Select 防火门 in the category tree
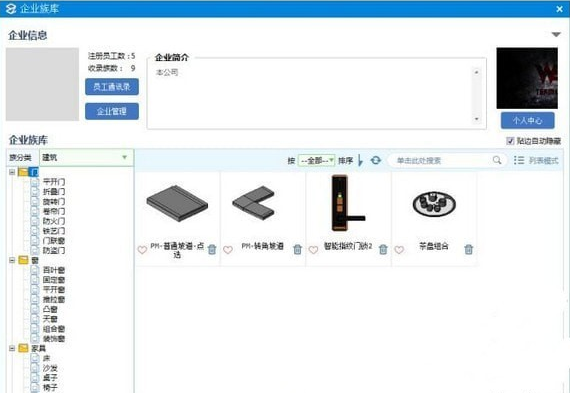 54,221
